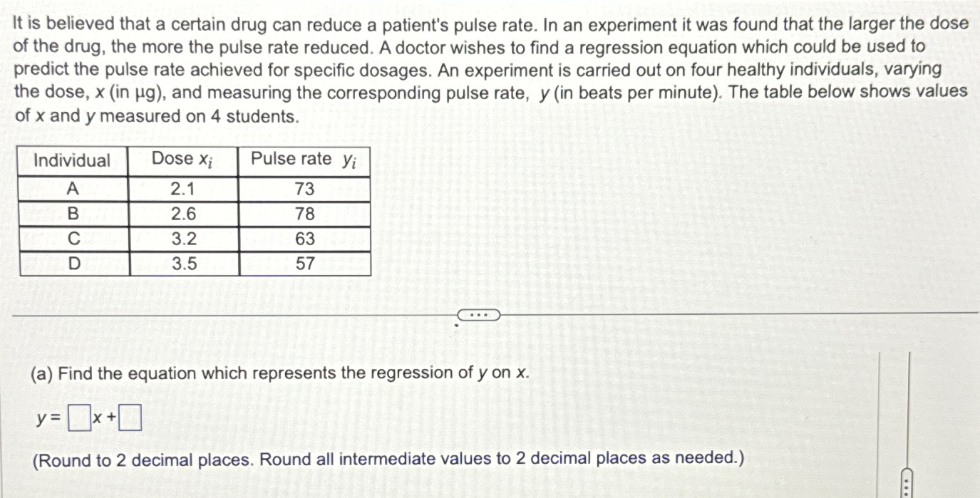Click the left dot of the ellipsis button
Viewport: 980px width, 498px height.
pyautogui.click(x=472, y=315)
